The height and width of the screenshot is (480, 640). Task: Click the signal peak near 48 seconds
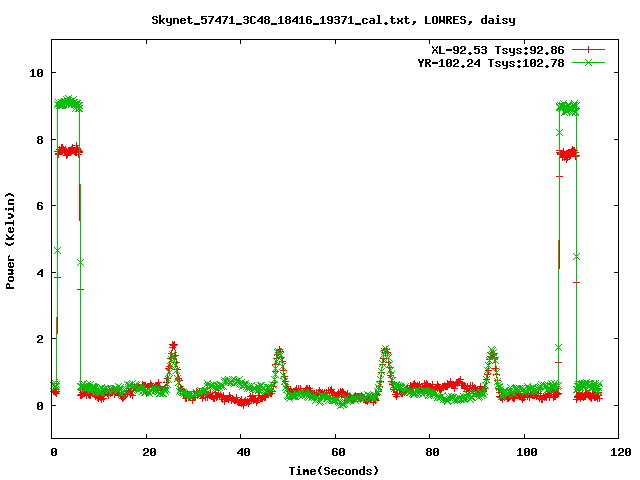(x=279, y=353)
